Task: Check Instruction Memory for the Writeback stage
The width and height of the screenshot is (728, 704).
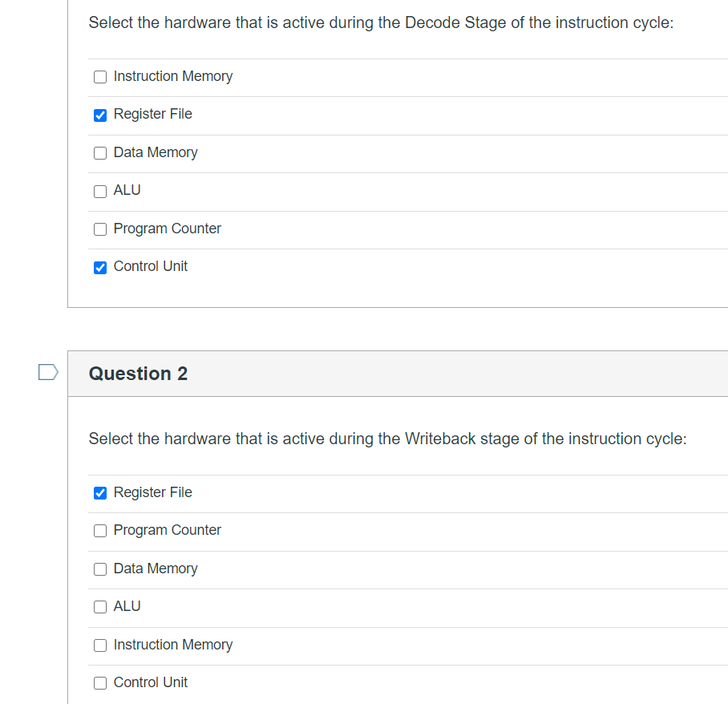Action: (99, 645)
